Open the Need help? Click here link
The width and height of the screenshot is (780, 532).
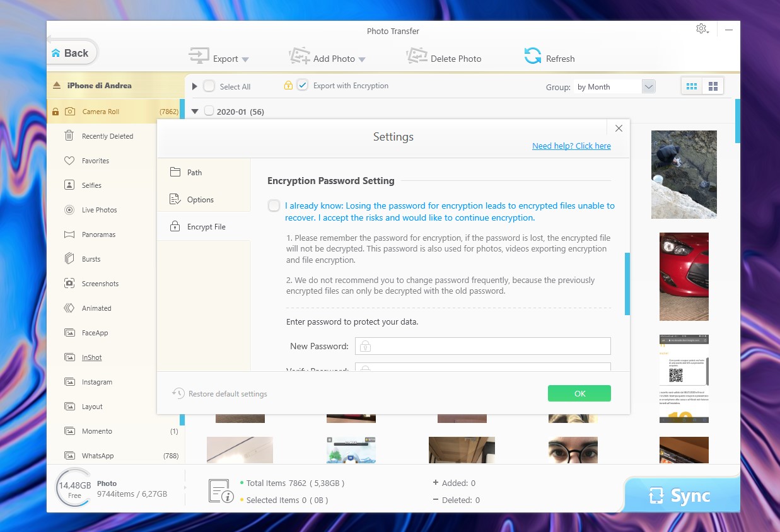(x=571, y=146)
